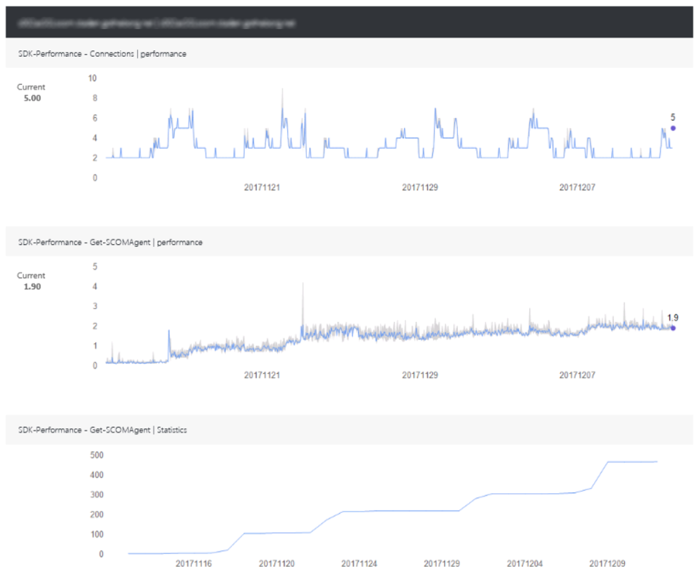Viewport: 700px width, 588px height.
Task: Select the Current 1.90 value in Get-SCOMAgent chart
Action: pyautogui.click(x=31, y=286)
